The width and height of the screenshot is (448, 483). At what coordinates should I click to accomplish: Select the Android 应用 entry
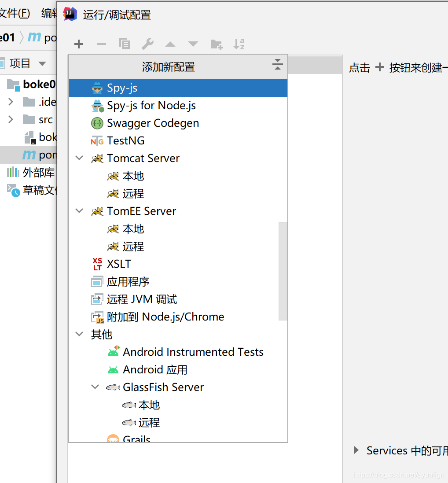pos(178,370)
